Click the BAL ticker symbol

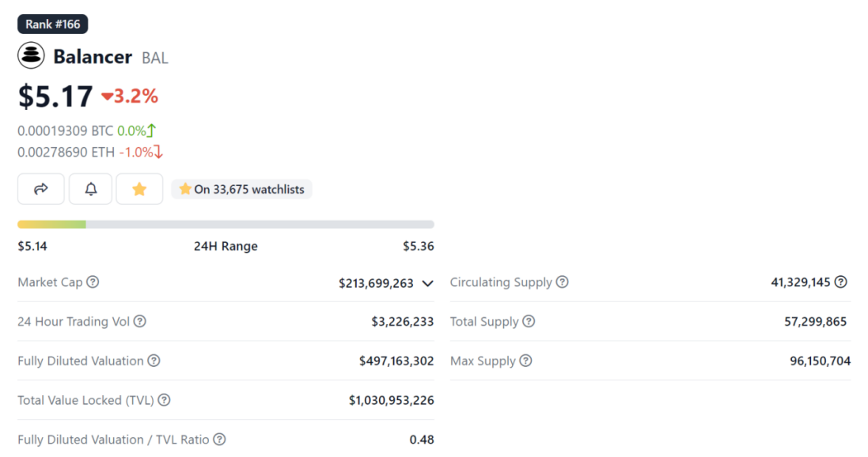point(155,58)
